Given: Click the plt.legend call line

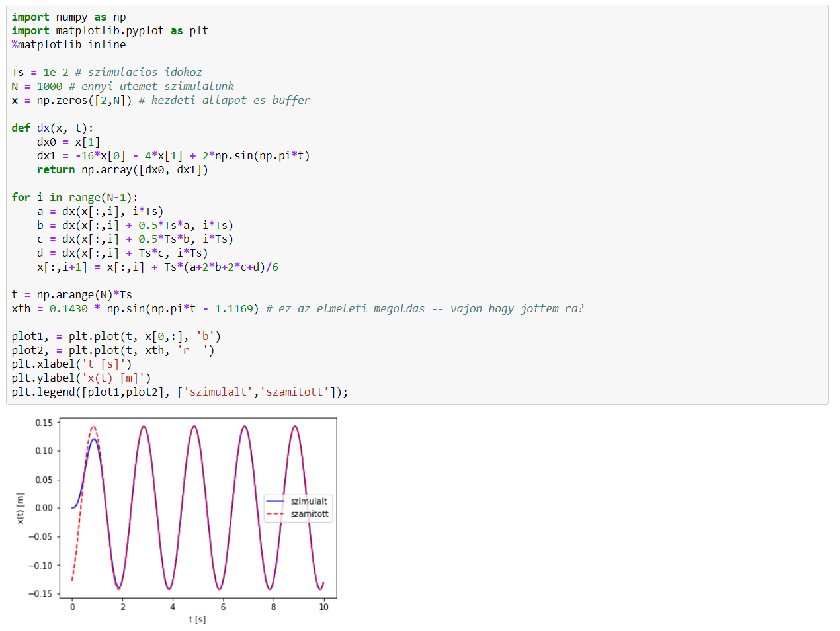Looking at the screenshot, I should (x=179, y=392).
